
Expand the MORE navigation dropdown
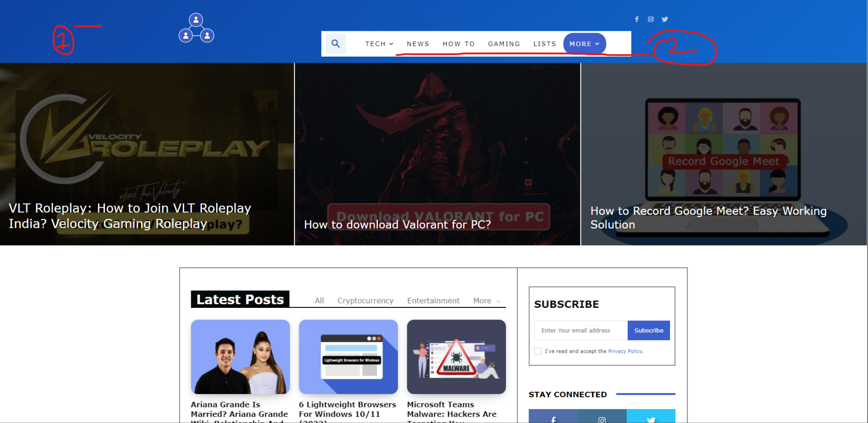click(x=585, y=44)
